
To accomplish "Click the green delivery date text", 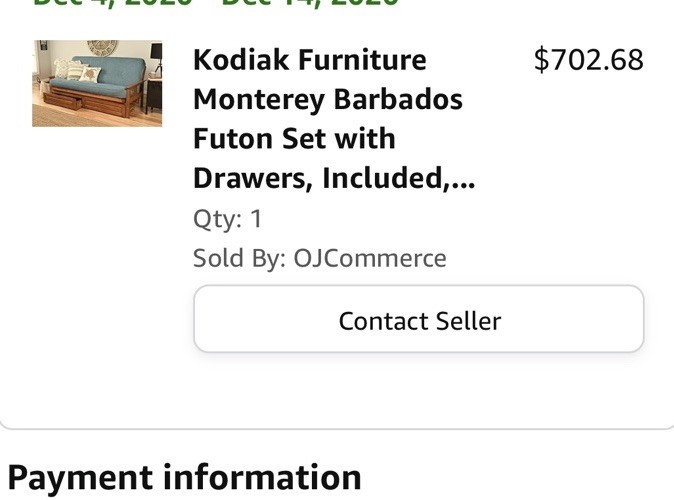I will (x=215, y=3).
